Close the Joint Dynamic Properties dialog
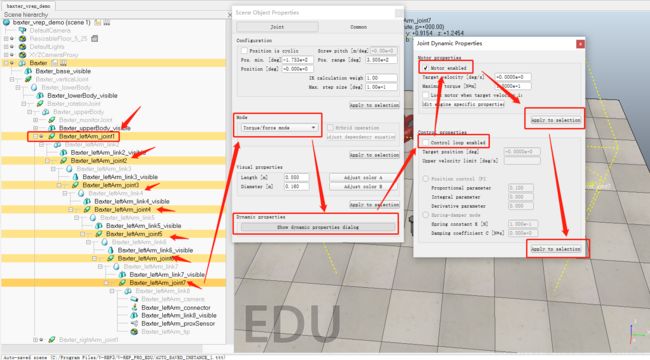 tap(580, 44)
